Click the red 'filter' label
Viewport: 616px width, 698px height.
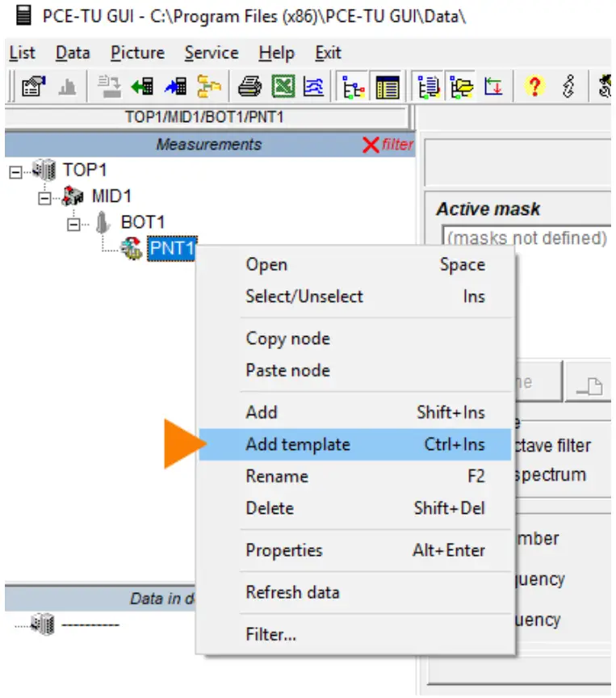click(x=397, y=145)
